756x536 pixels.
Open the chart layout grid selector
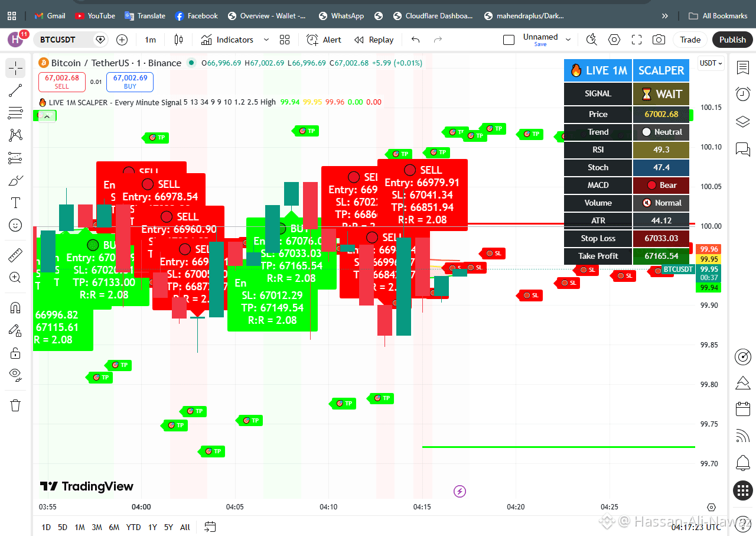click(285, 40)
